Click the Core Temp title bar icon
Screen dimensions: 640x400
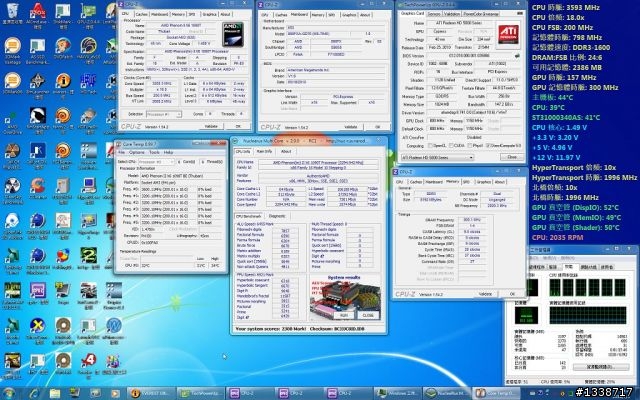[118, 144]
